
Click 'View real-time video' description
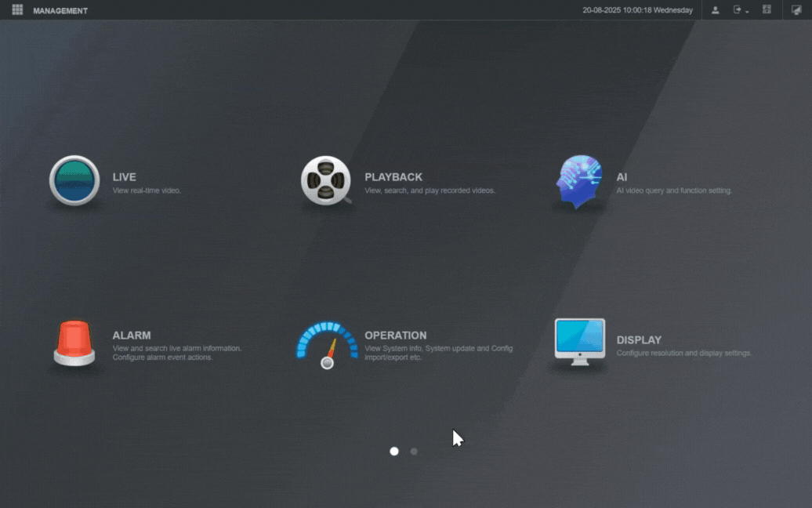[x=147, y=190]
